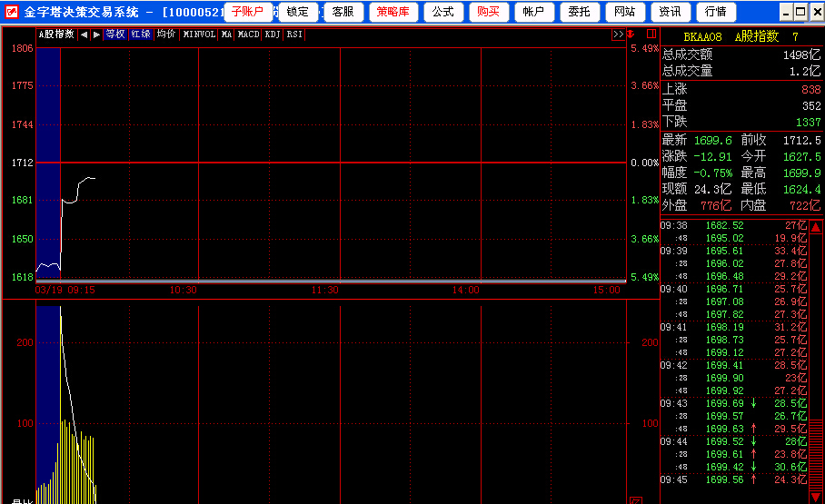
Task: Select the KDJ indicator tab
Action: (x=273, y=35)
